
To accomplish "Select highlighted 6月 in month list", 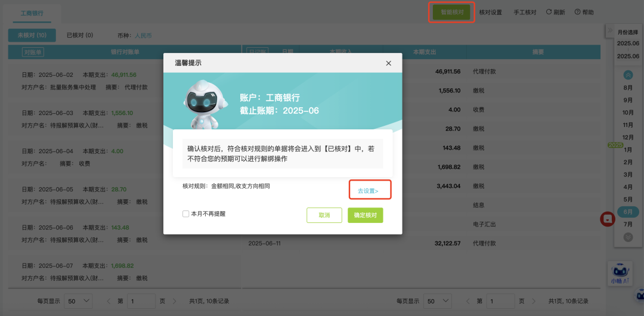I will 628,212.
